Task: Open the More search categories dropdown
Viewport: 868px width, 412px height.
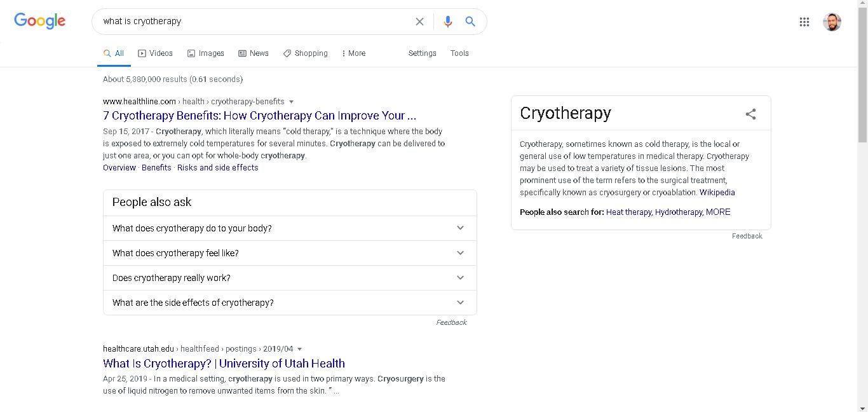Action: (x=353, y=53)
